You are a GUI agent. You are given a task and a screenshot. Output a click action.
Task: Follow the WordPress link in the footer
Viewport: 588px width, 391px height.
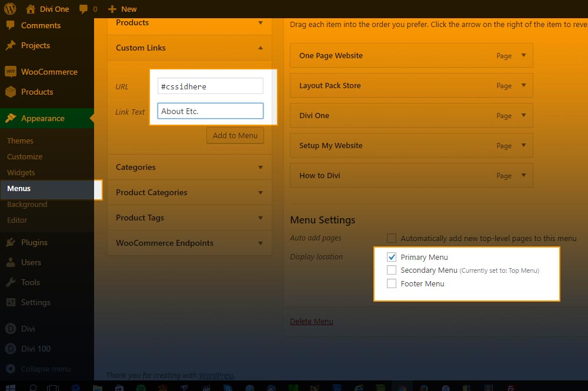216,375
